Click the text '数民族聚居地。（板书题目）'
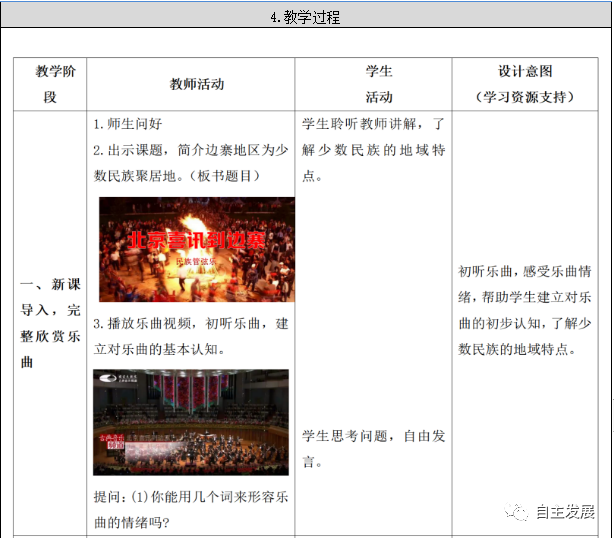The height and width of the screenshot is (538, 614). click(177, 176)
